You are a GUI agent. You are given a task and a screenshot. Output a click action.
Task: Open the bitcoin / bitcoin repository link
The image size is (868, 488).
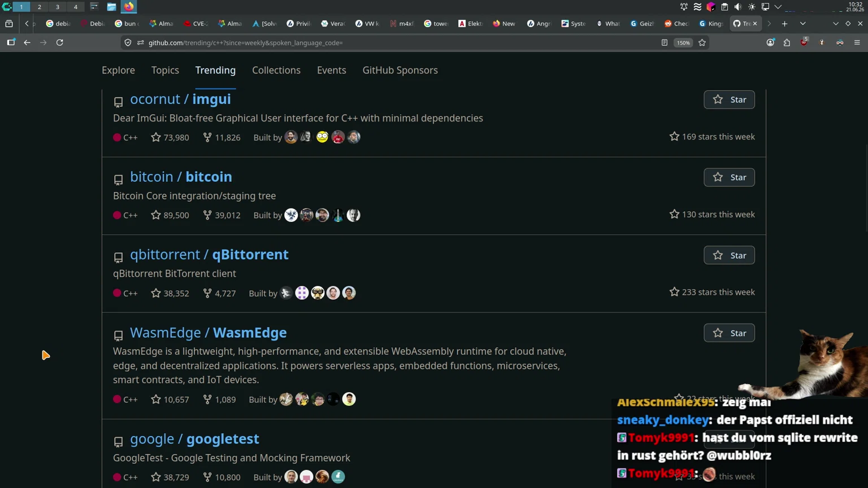click(181, 177)
